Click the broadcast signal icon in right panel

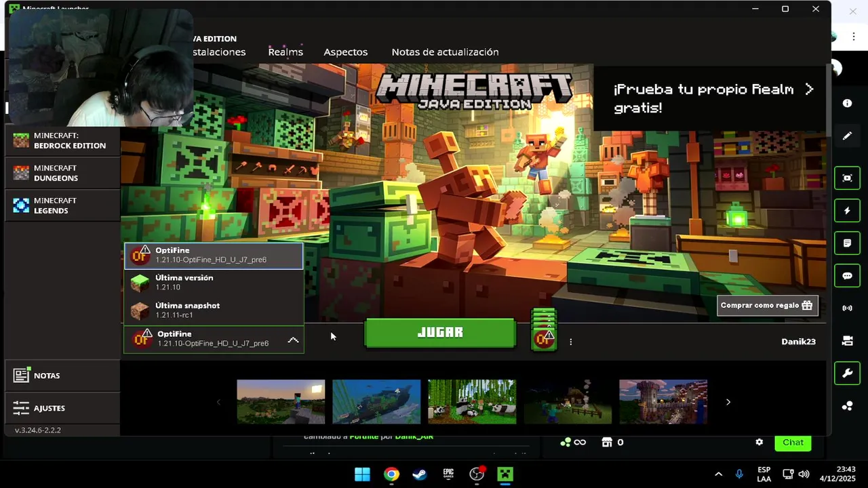tap(847, 308)
